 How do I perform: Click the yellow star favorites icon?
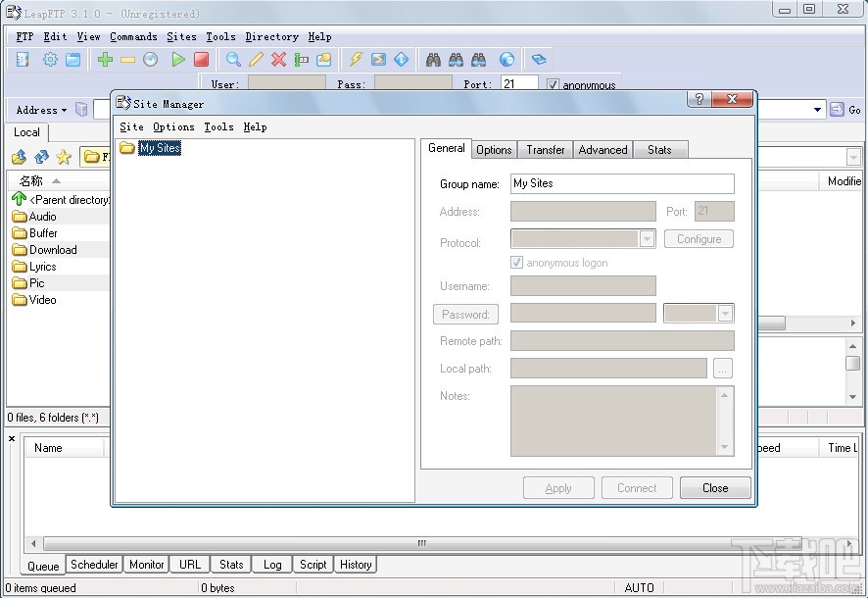tap(64, 157)
